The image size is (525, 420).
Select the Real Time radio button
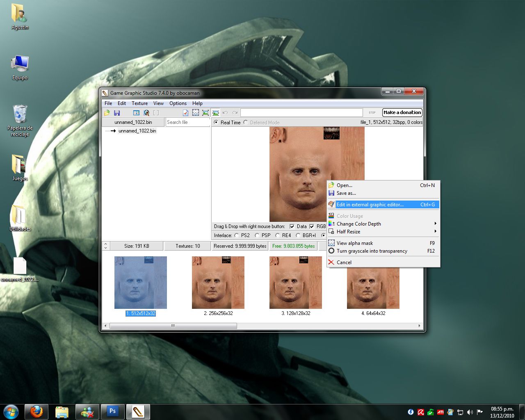[x=216, y=122]
